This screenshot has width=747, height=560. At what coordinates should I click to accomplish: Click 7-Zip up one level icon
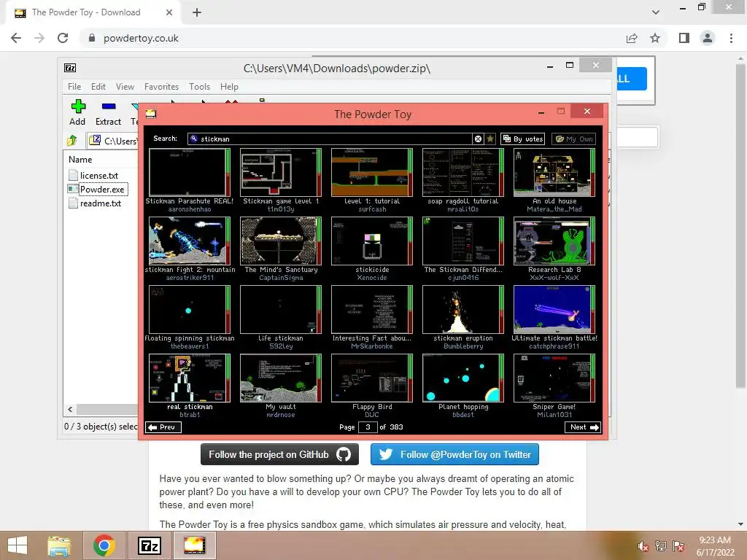tap(72, 141)
